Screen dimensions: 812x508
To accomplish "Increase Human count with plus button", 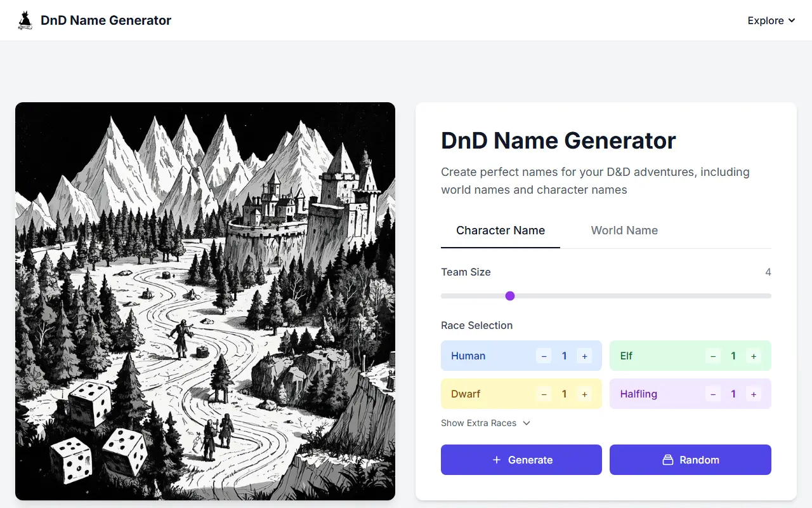I will 584,356.
